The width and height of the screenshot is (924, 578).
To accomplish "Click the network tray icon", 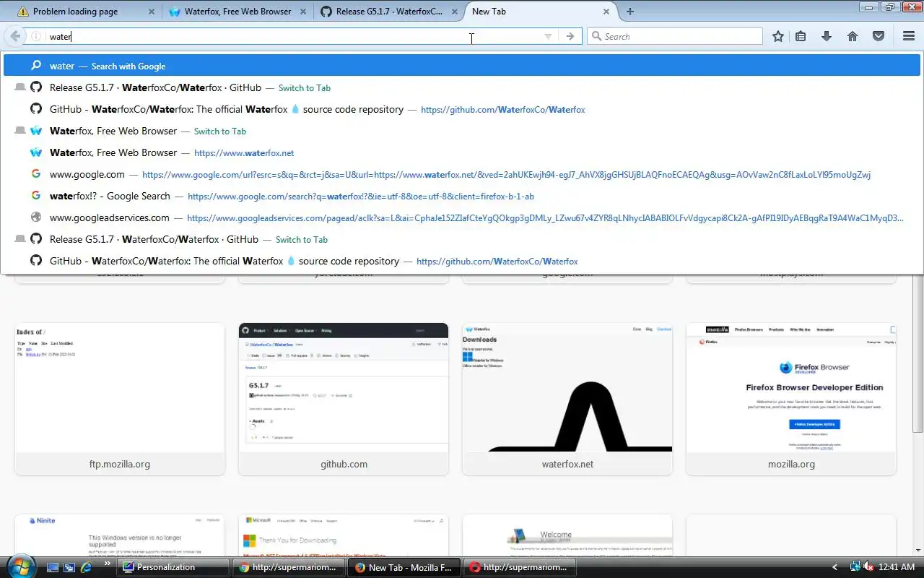I will tap(855, 567).
